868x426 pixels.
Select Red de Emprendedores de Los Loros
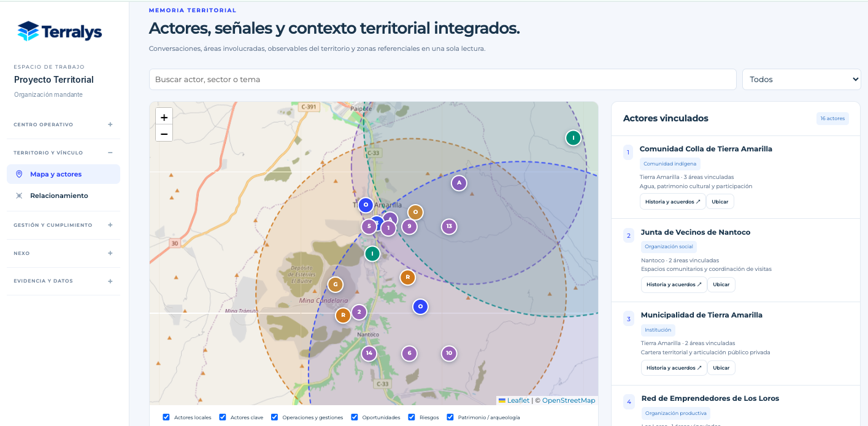click(x=710, y=398)
